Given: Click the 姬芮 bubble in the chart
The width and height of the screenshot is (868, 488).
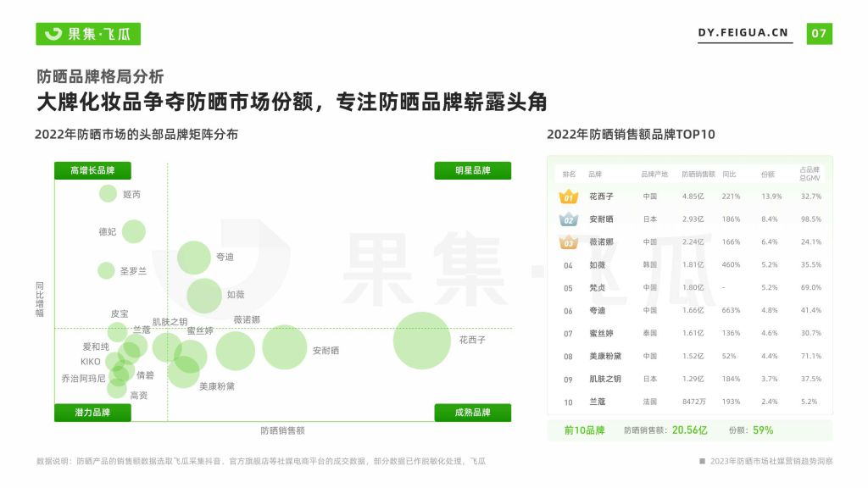Looking at the screenshot, I should point(108,194).
